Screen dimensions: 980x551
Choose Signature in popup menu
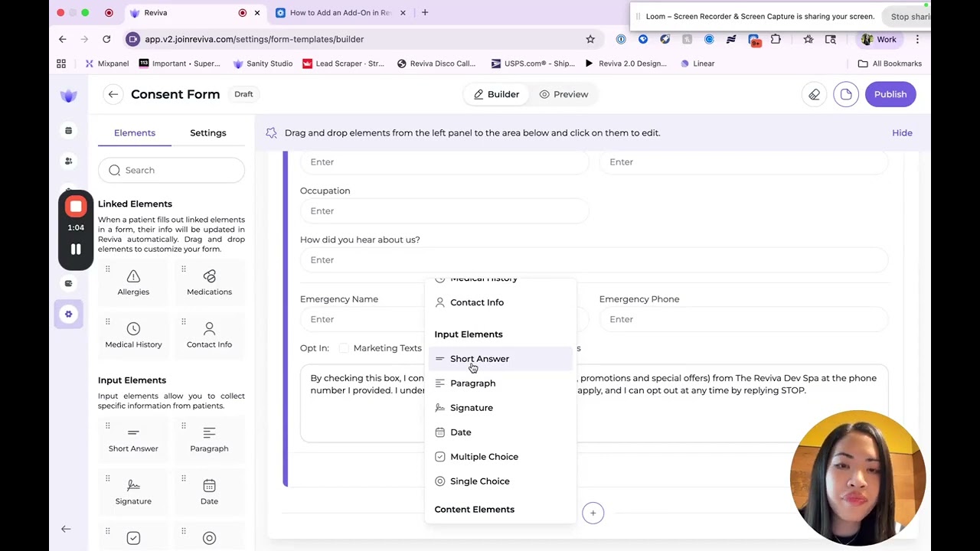[x=501, y=408]
